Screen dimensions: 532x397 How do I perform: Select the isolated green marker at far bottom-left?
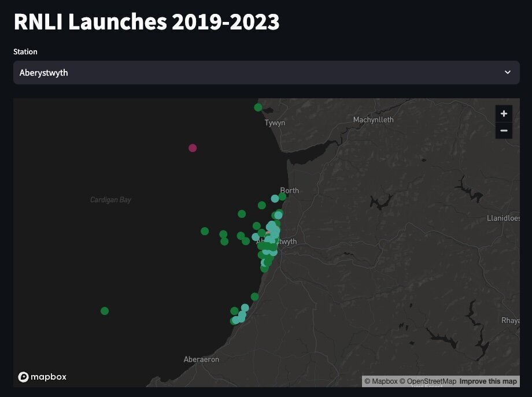click(105, 311)
